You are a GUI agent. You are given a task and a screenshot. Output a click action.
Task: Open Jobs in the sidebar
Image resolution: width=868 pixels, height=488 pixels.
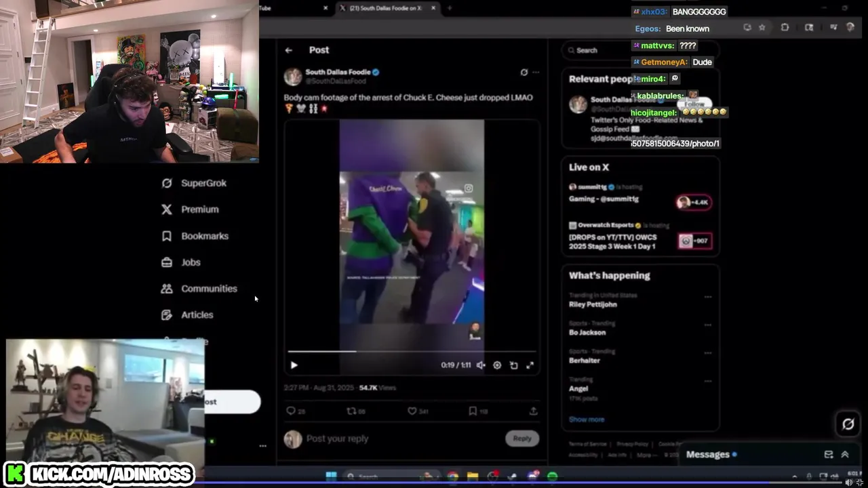[181, 262]
